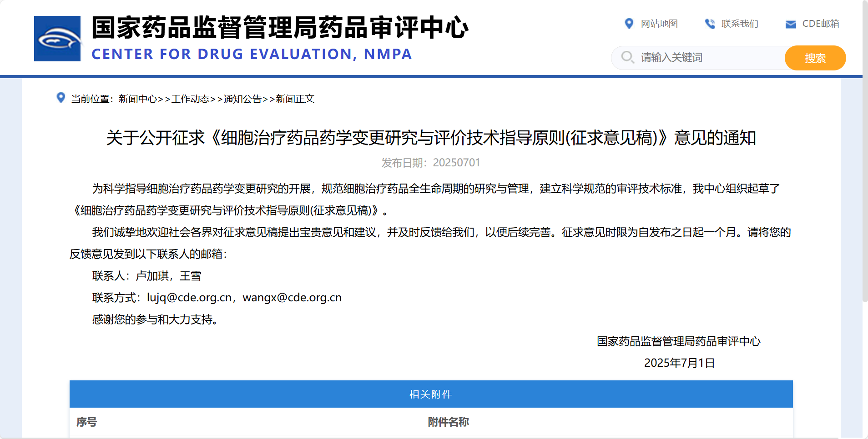
Task: Click the email lujq@cde.org.cn
Action: tap(189, 298)
